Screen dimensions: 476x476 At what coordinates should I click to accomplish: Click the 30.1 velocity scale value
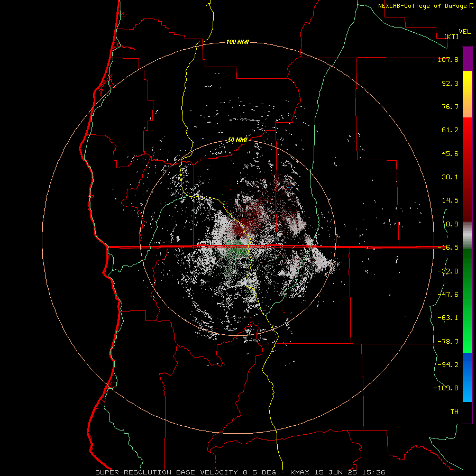[450, 177]
